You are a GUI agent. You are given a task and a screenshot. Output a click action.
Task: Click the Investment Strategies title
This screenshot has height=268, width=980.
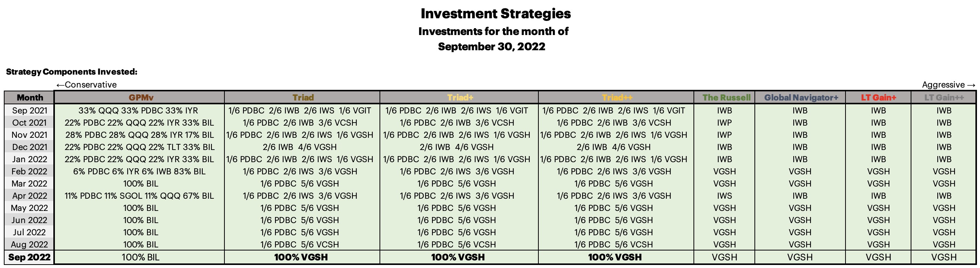pyautogui.click(x=496, y=14)
